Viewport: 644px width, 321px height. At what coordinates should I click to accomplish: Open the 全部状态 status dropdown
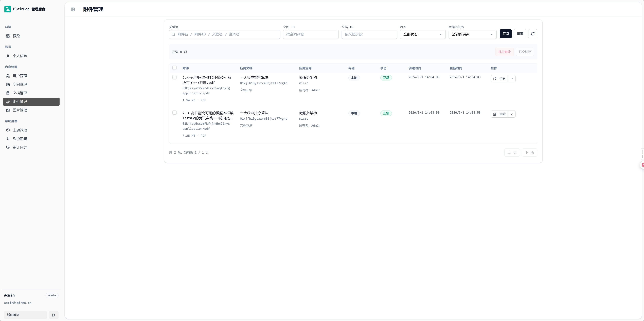click(423, 34)
